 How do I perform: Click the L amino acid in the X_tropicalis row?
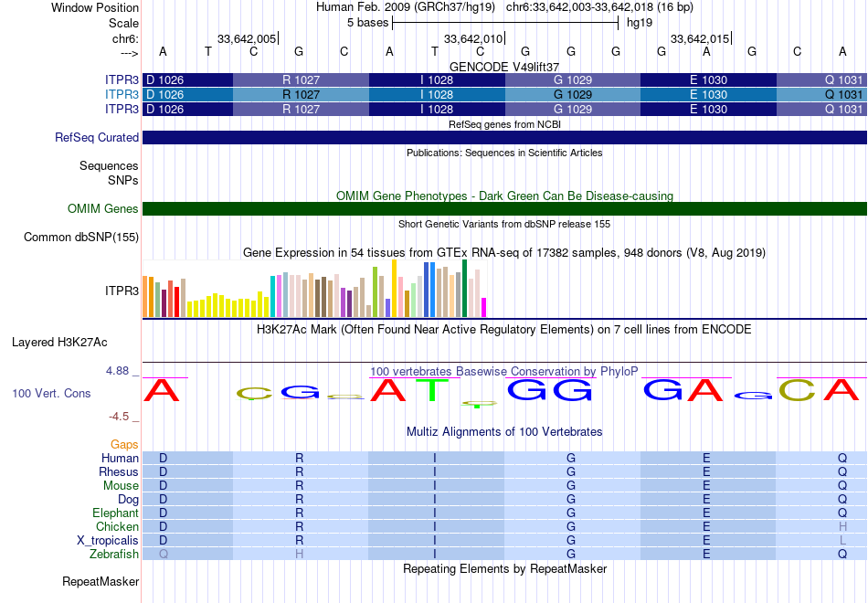coord(842,541)
